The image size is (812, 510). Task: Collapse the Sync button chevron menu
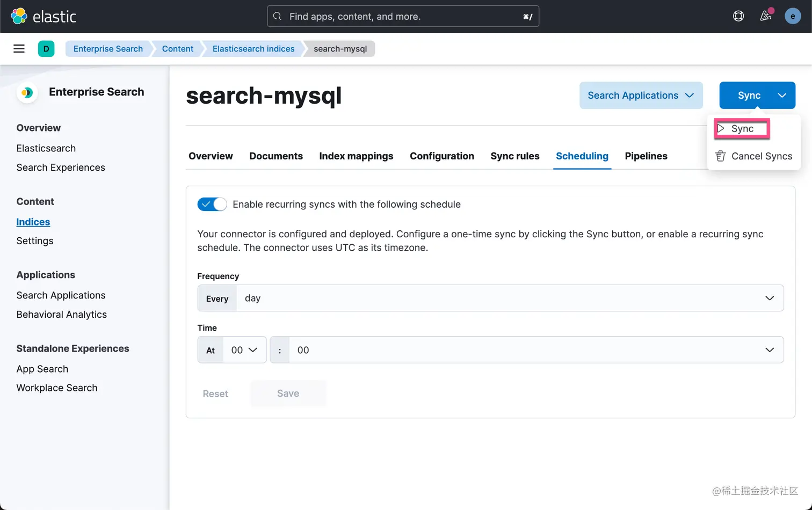click(782, 96)
